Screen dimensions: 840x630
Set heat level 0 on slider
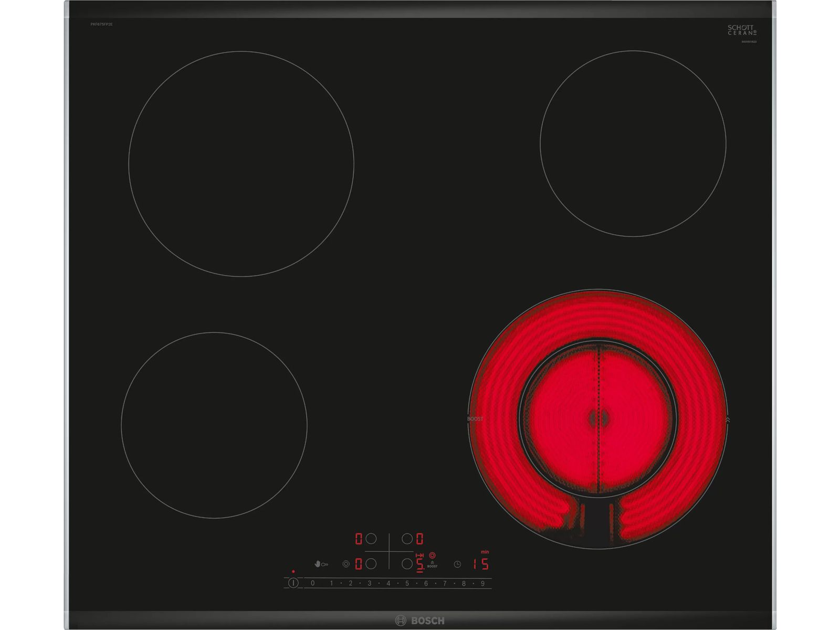point(313,583)
